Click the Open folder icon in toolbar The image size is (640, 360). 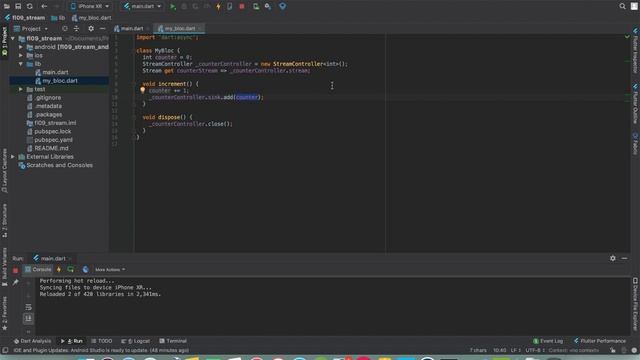click(x=7, y=6)
